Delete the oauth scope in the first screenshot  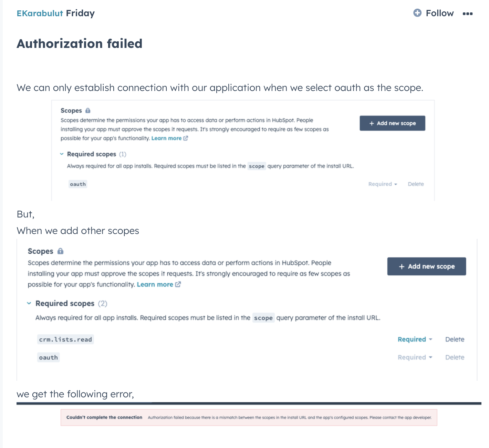[x=416, y=184]
